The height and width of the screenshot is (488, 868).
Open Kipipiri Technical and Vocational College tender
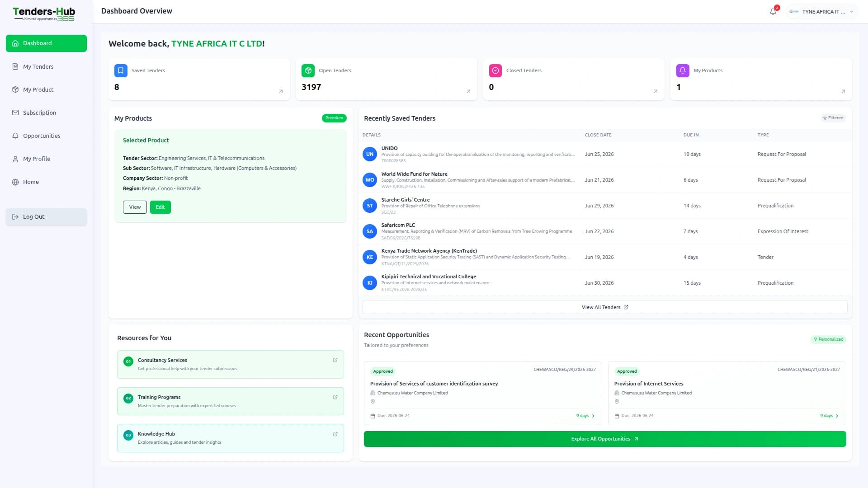pyautogui.click(x=429, y=277)
